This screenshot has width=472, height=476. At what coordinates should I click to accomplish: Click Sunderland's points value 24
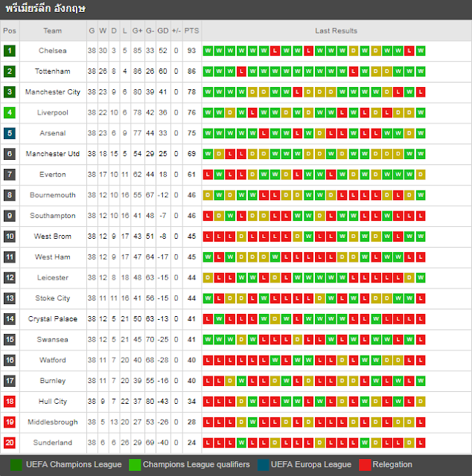point(191,443)
